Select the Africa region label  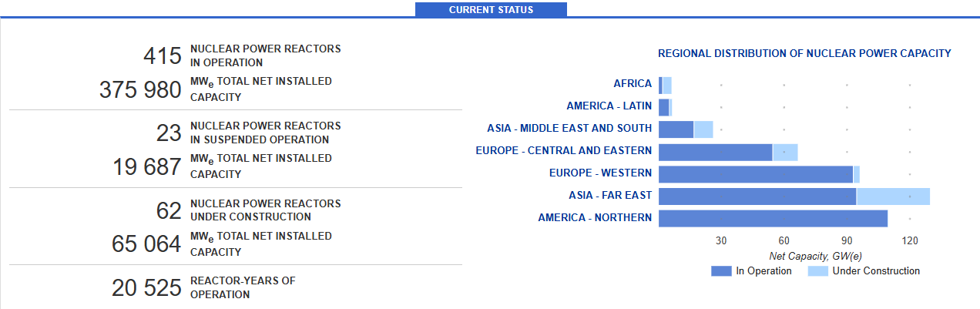(x=632, y=84)
